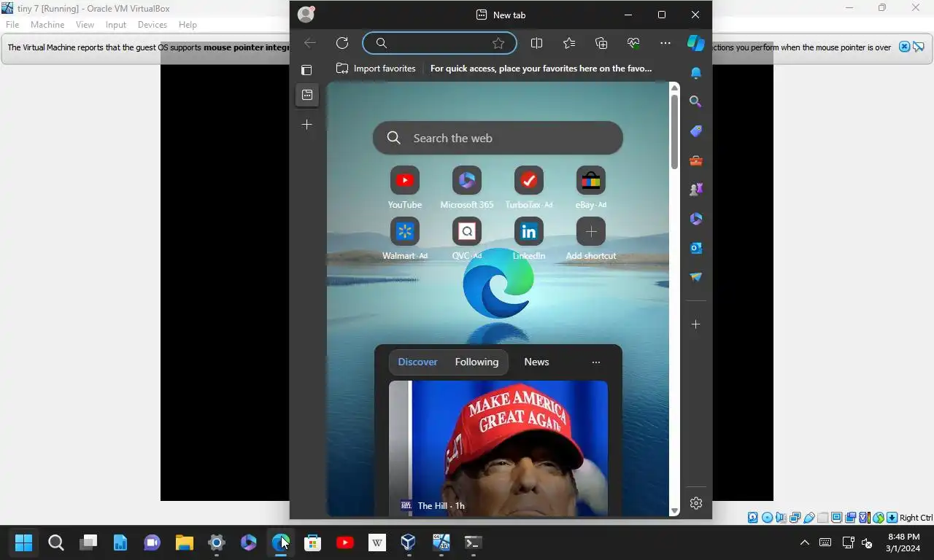Open Edge split screen view
934x560 pixels.
pyautogui.click(x=537, y=43)
